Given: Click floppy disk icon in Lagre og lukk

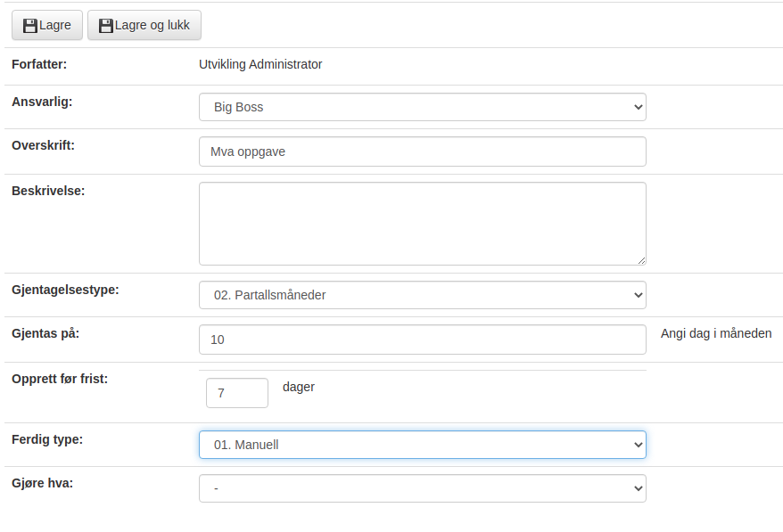Looking at the screenshot, I should tap(106, 26).
